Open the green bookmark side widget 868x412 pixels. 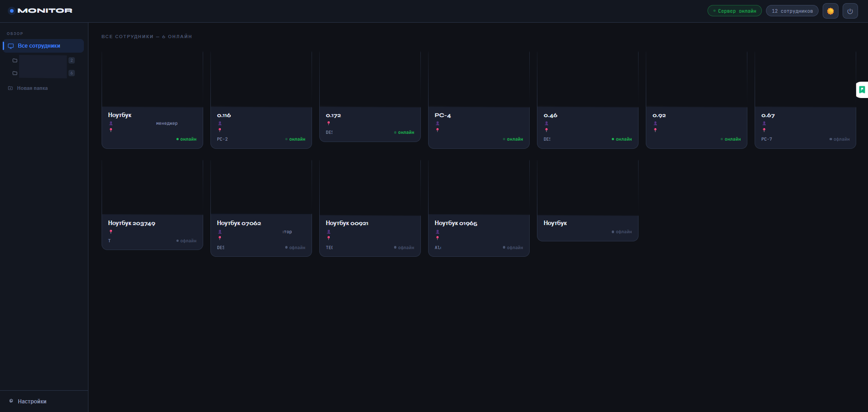tap(862, 90)
